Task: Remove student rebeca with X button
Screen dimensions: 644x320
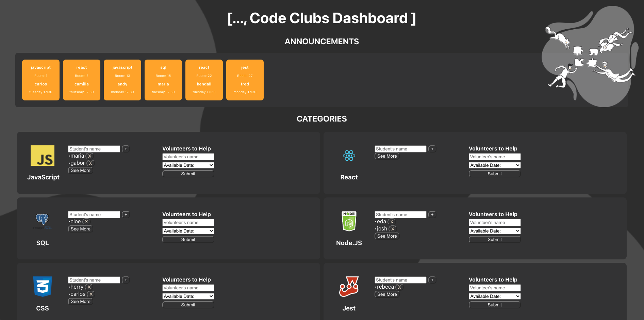Action: tap(400, 287)
